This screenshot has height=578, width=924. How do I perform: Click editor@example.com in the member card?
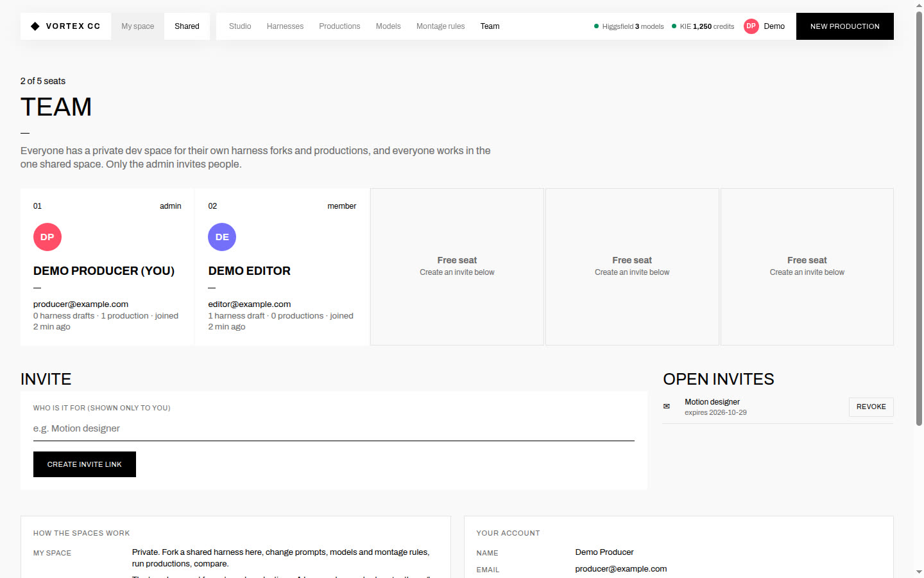(249, 304)
